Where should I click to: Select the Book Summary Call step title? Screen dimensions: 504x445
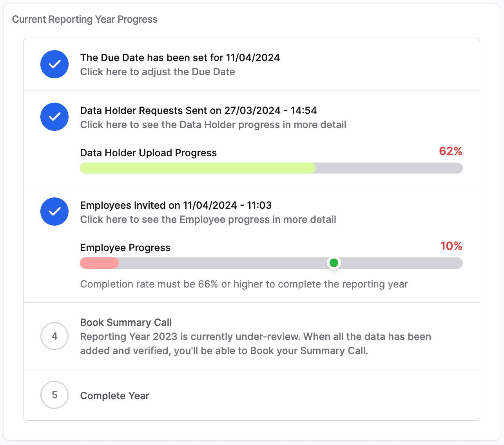[126, 322]
